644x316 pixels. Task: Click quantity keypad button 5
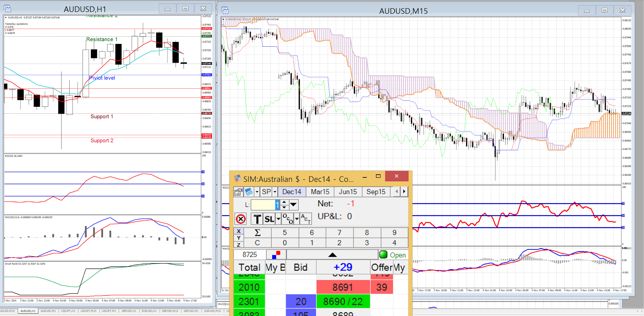click(285, 233)
